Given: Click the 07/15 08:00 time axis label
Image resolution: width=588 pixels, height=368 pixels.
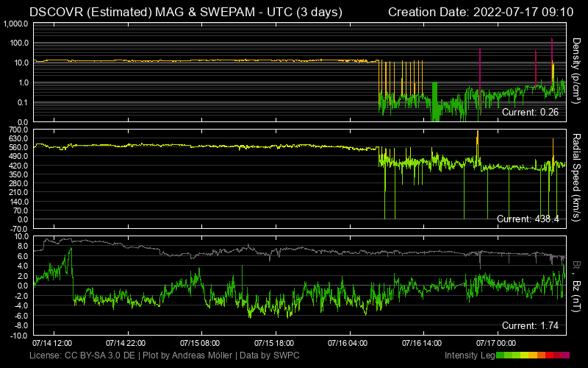Looking at the screenshot, I should tap(200, 343).
